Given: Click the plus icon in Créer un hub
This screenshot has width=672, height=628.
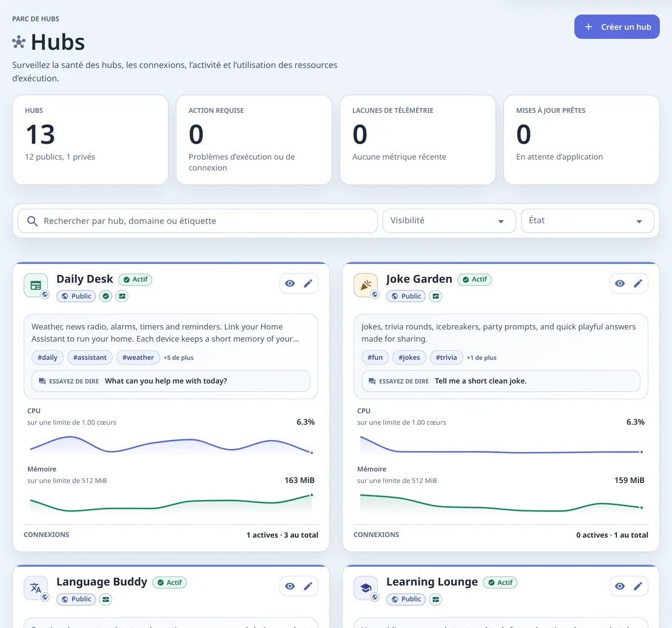Looking at the screenshot, I should 588,27.
